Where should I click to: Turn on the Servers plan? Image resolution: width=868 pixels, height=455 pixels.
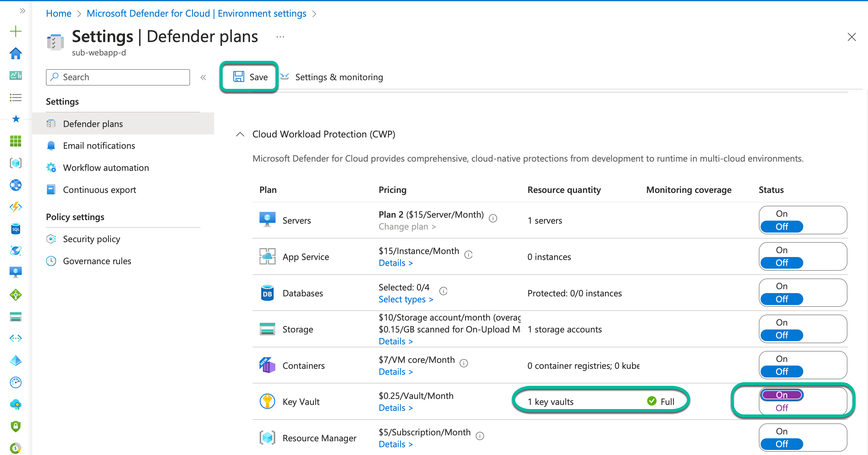[x=782, y=213]
